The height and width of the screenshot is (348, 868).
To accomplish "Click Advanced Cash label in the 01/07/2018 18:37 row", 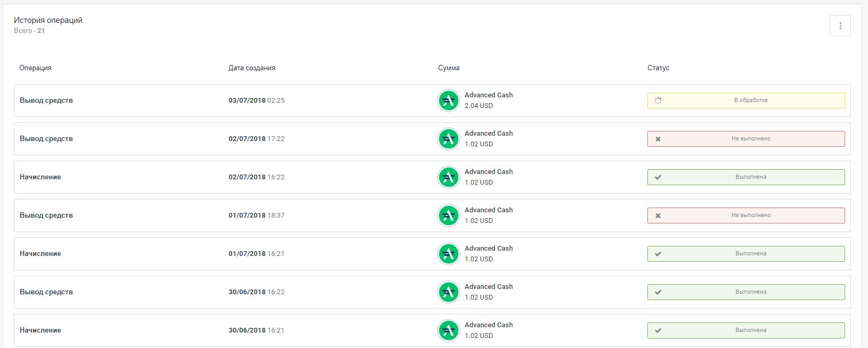I will 489,210.
